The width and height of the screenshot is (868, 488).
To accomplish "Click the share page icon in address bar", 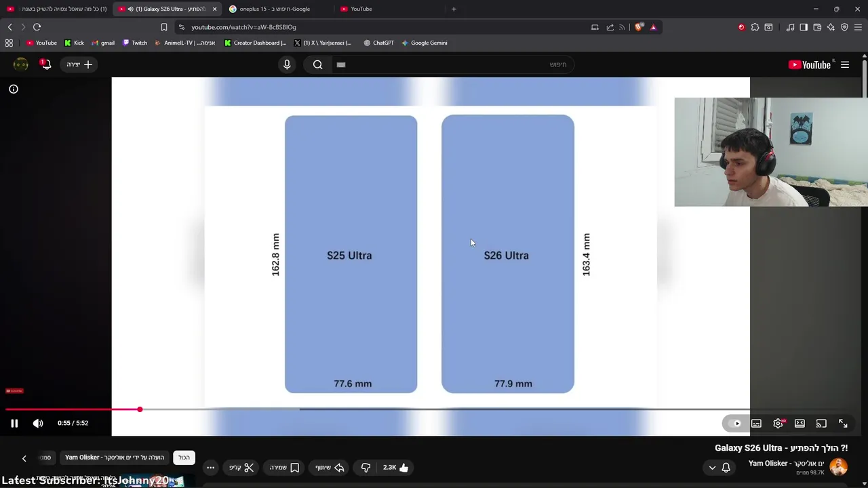I will click(610, 27).
